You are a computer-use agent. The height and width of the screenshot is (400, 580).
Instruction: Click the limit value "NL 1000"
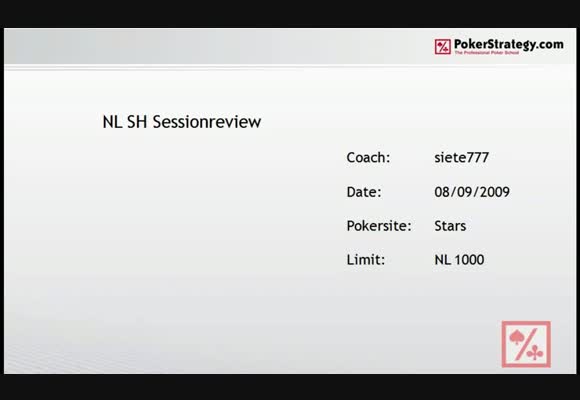[459, 260]
